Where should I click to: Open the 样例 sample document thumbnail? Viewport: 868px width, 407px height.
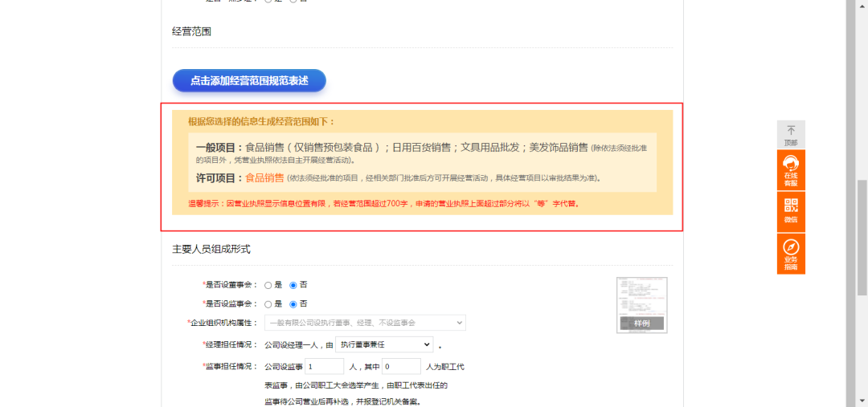tap(641, 305)
